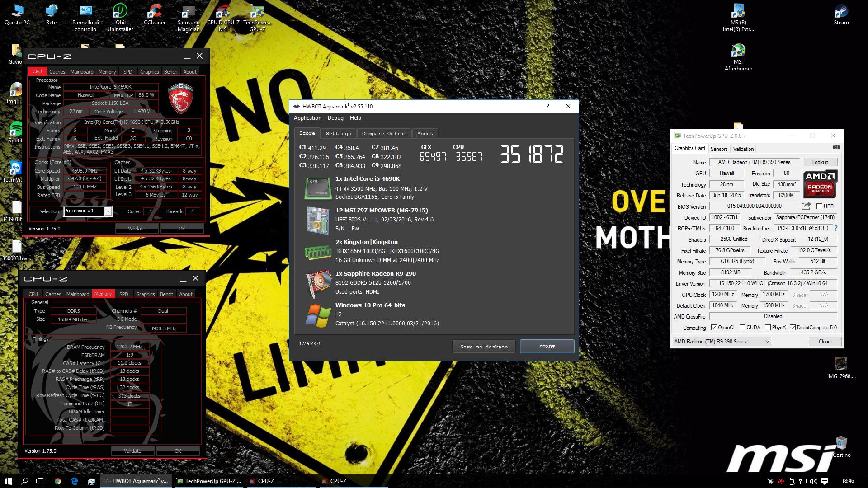Click the AMD Radeon Graphics logo in GPU-Z
Screen dimensions: 868x488
click(820, 184)
